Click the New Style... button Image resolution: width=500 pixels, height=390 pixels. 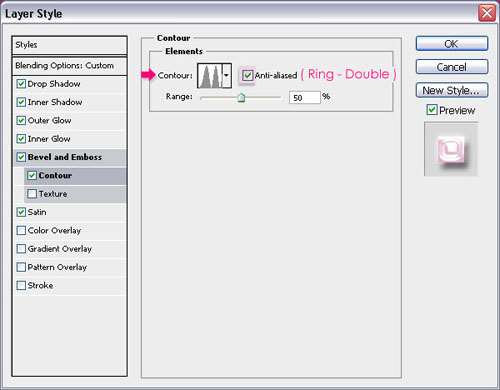coord(452,90)
